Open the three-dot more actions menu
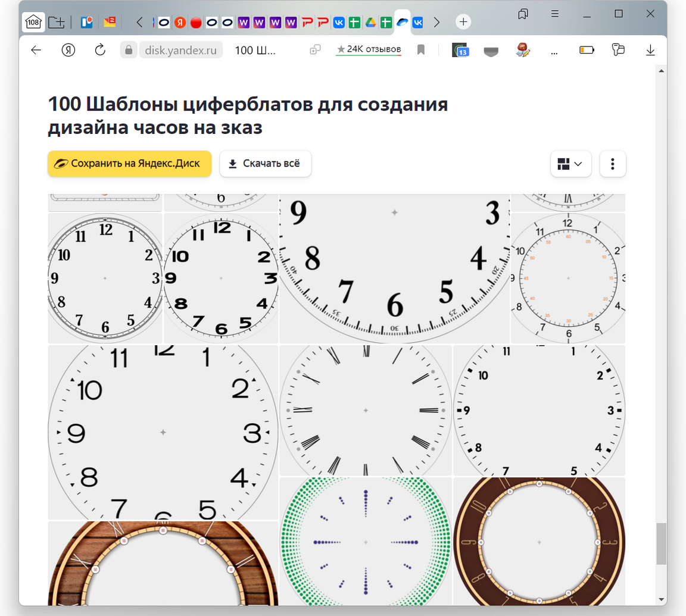 click(x=613, y=164)
